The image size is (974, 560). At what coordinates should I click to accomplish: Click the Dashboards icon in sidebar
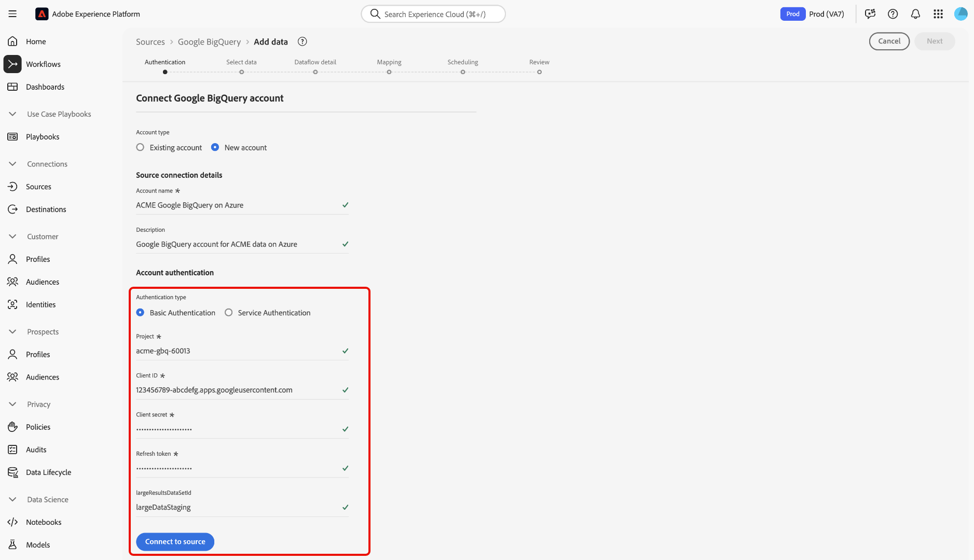[12, 87]
